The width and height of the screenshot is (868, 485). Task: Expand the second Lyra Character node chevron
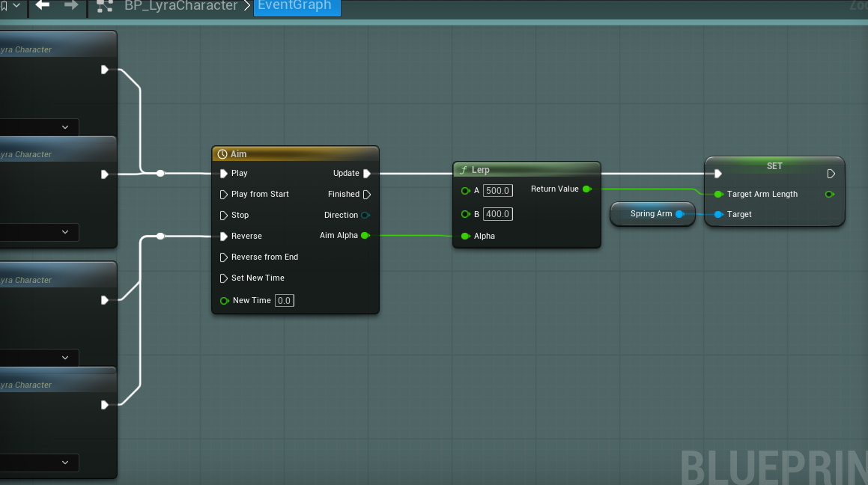pyautogui.click(x=65, y=232)
